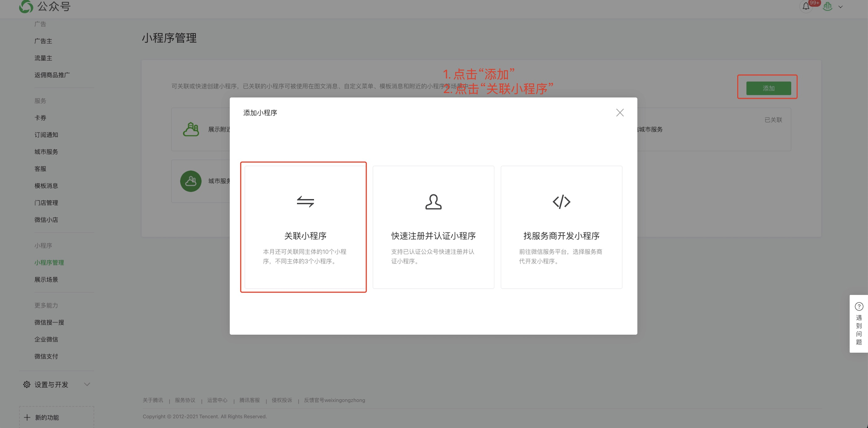Click the person icon for 快速注册并认证小程序

433,202
